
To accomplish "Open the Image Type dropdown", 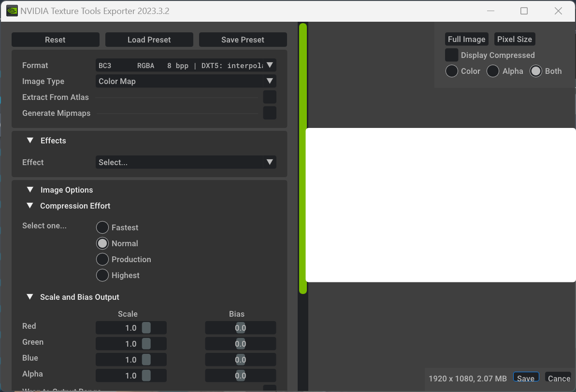I will (x=186, y=81).
